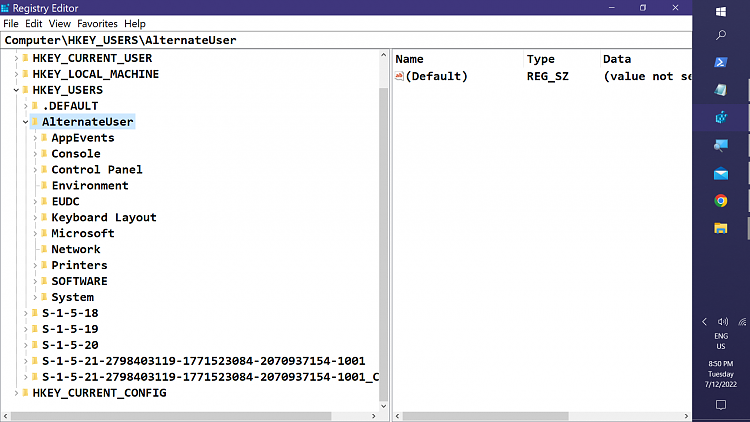Click the (Default) string value icon
This screenshot has width=750, height=422.
[x=399, y=76]
